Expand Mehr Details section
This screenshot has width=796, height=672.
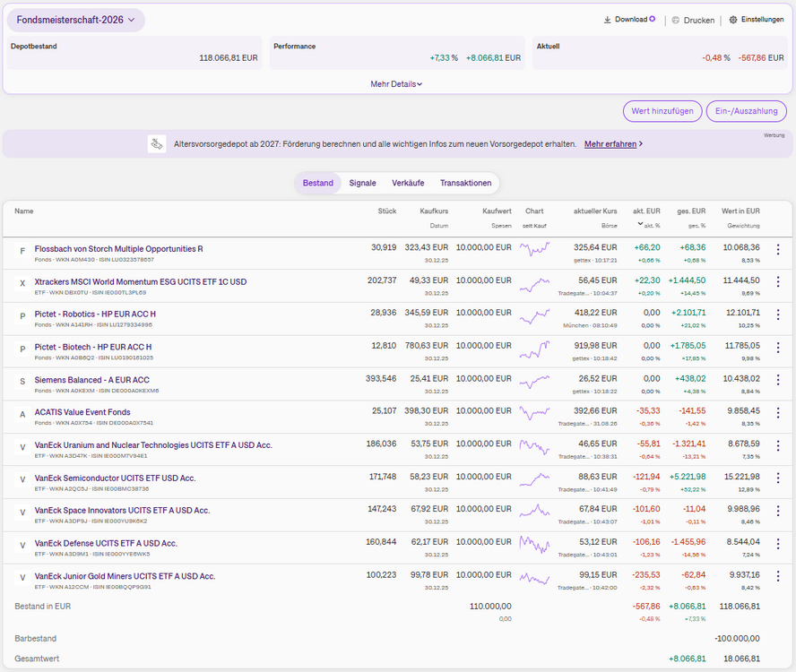tap(396, 84)
